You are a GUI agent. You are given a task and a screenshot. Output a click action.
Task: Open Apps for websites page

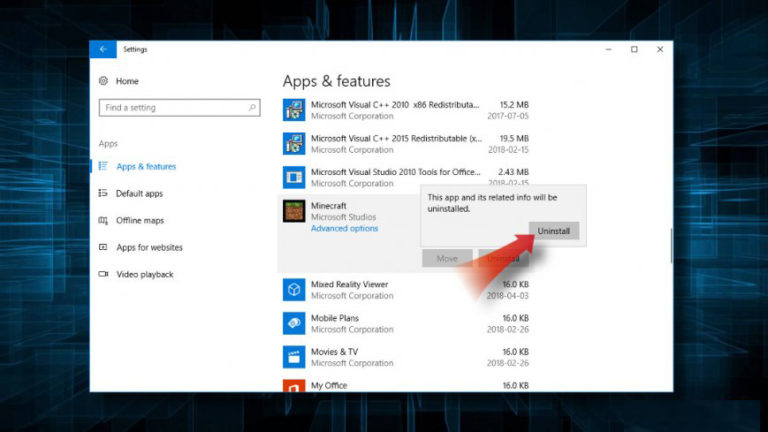(x=149, y=248)
